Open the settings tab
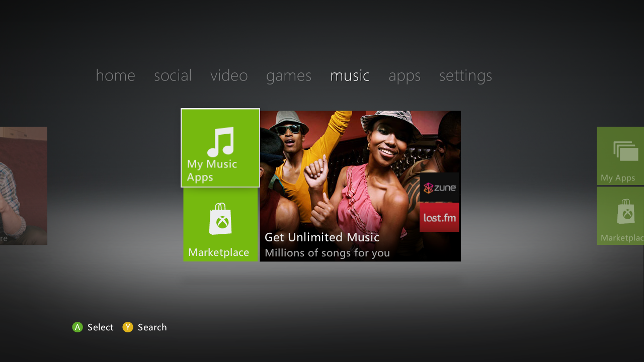Screen dimensions: 644x362 (465, 76)
